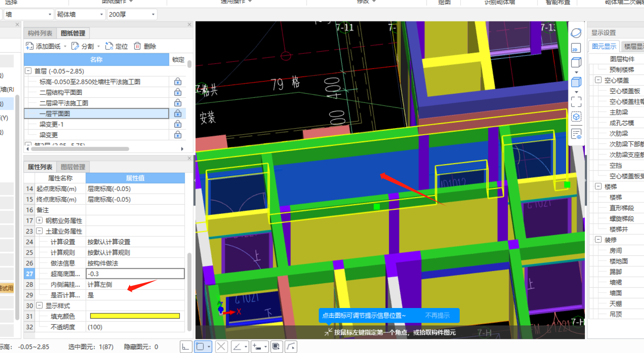Click the stacked screens select icon
The image size is (644, 353).
(x=276, y=347)
